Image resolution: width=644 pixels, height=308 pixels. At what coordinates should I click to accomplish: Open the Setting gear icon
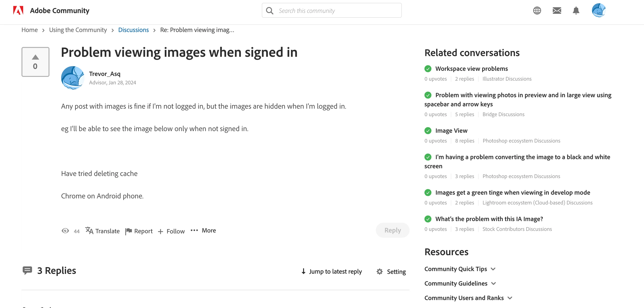click(379, 272)
